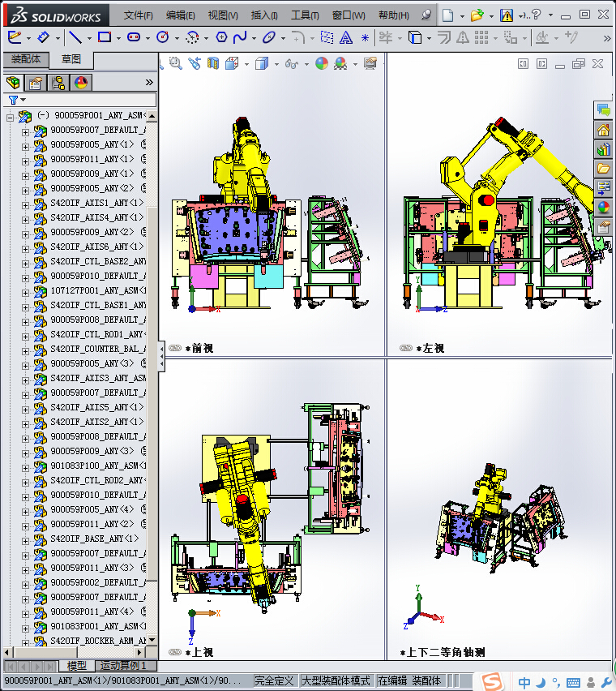
Task: Open the 视图(V) menu
Action: point(223,15)
